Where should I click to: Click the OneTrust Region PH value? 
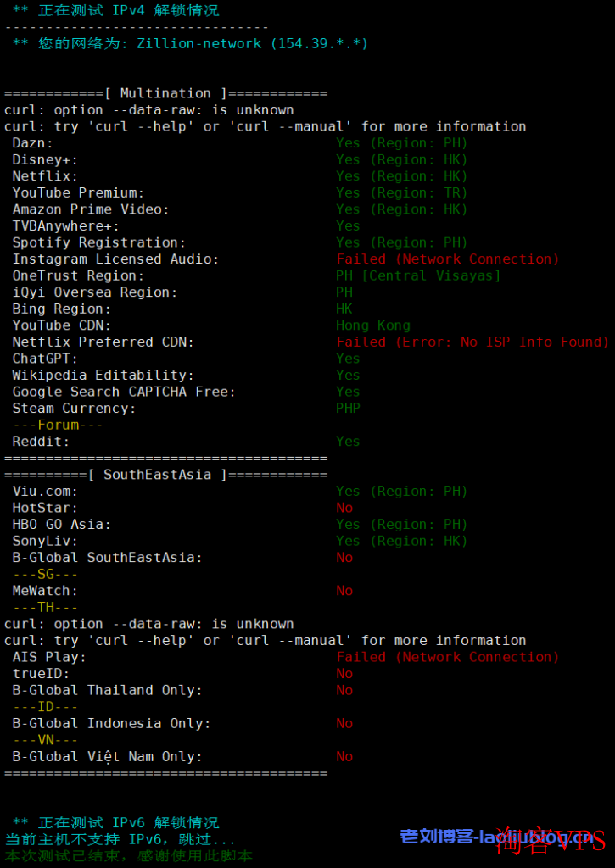click(x=418, y=275)
